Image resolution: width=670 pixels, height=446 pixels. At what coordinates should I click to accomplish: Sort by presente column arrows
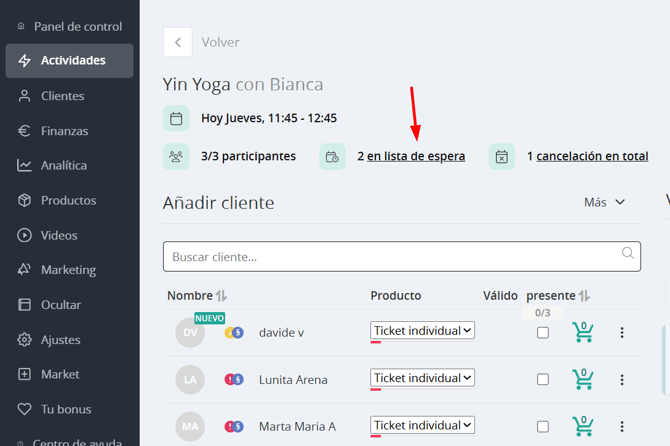tap(584, 296)
